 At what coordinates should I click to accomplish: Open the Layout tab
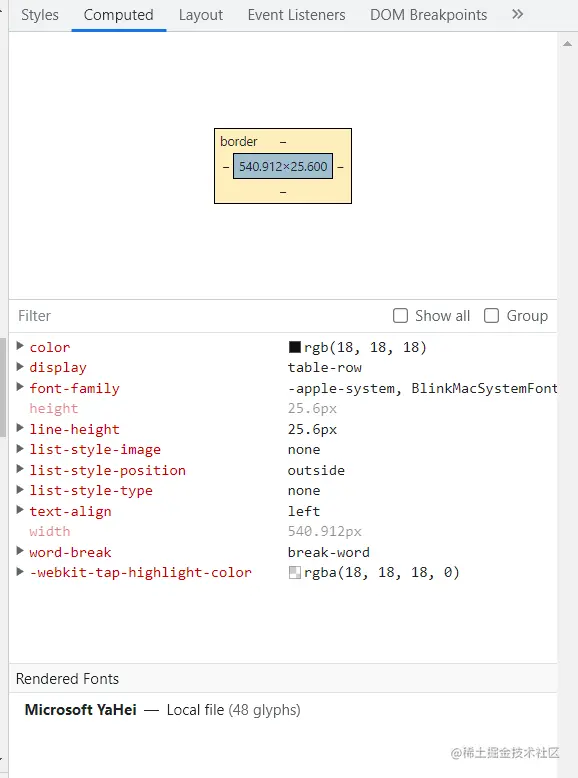pos(201,15)
